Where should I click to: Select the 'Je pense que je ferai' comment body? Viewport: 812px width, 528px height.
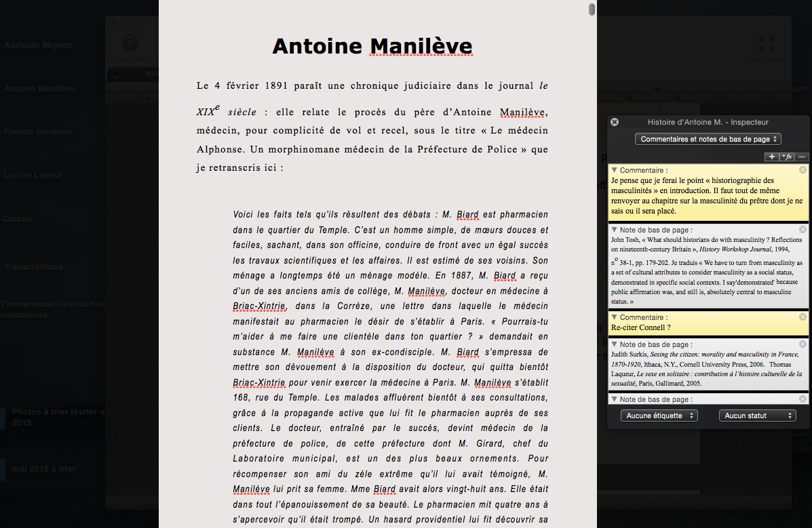[x=707, y=196]
